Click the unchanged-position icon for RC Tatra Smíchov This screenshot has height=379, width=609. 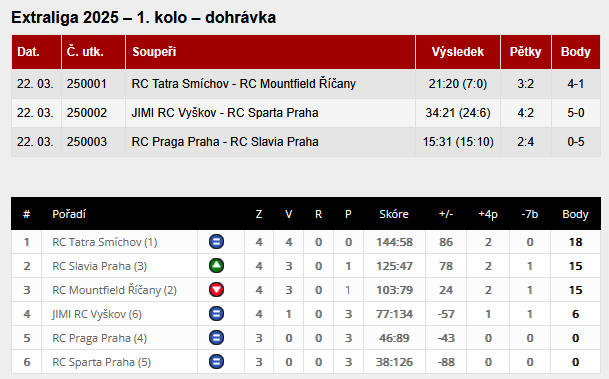[216, 242]
